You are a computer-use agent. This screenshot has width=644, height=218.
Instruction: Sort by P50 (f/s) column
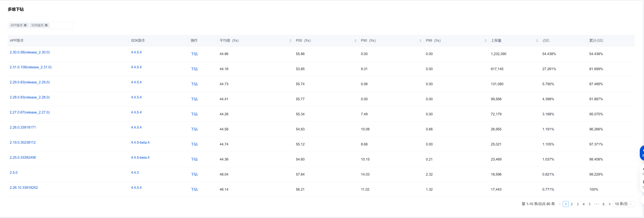tap(355, 41)
